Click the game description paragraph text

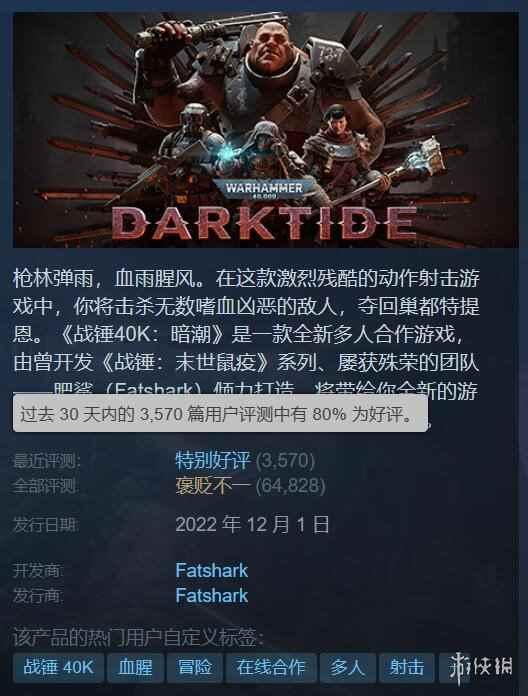point(246,335)
